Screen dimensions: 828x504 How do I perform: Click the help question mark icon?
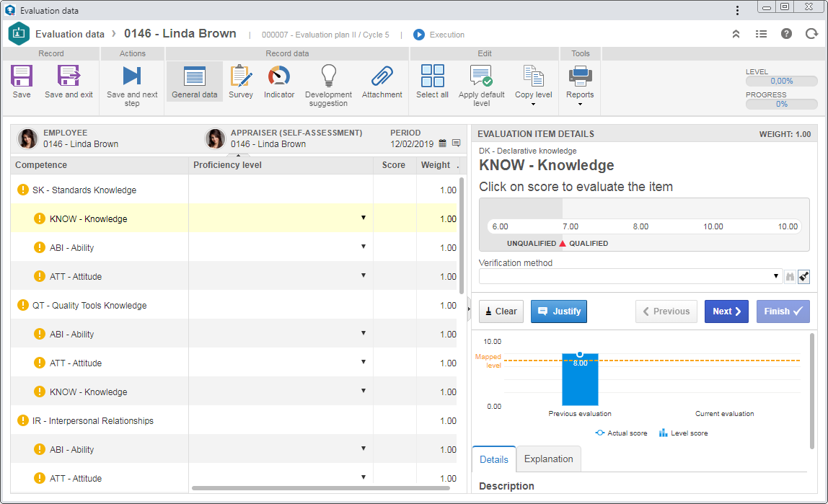tap(786, 34)
